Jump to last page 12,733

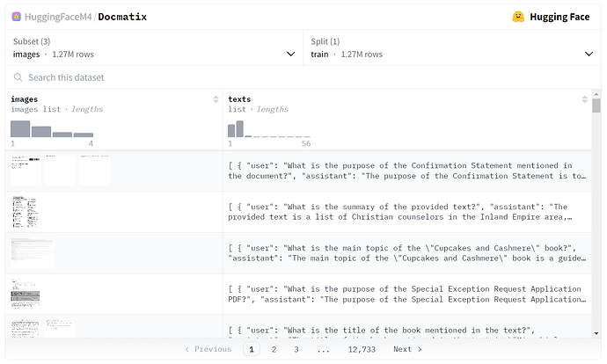coord(361,349)
